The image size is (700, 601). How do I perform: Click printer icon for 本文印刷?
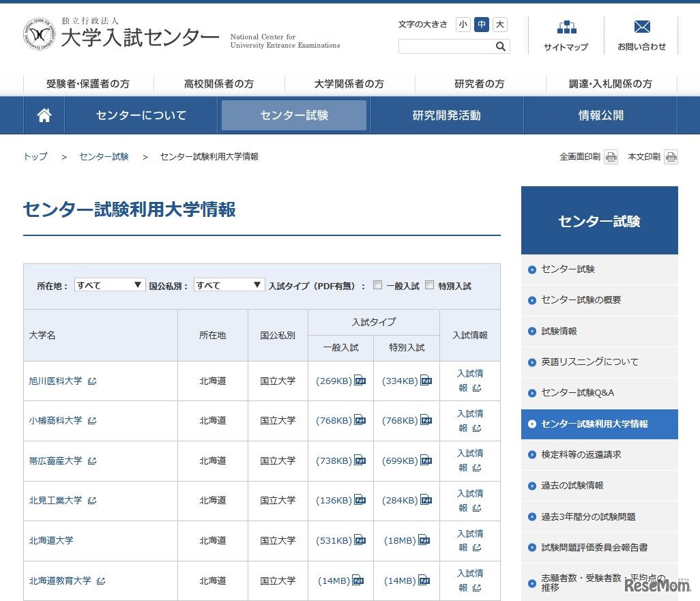[x=671, y=157]
